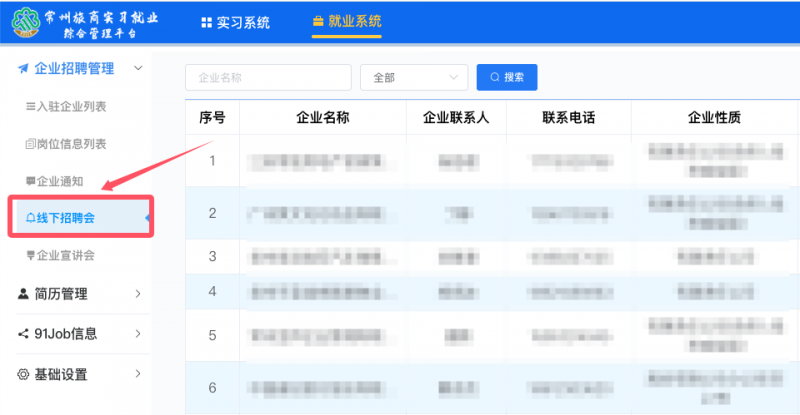
Task: Open 岗位信息列表 in sidebar
Action: tap(66, 144)
